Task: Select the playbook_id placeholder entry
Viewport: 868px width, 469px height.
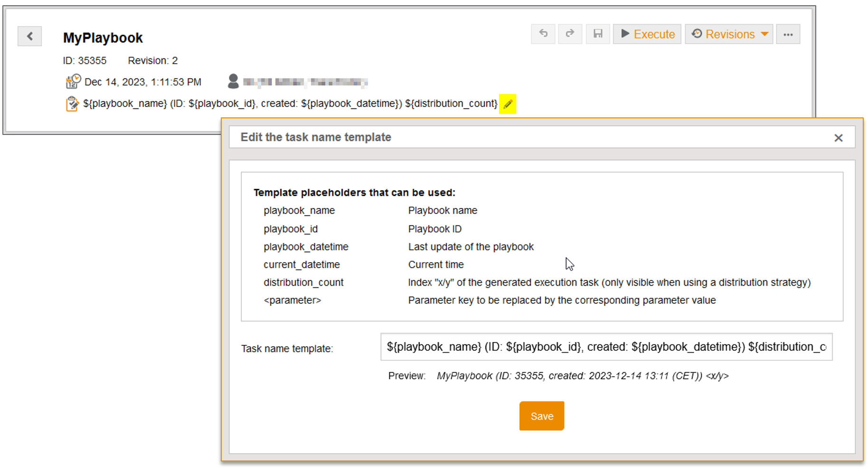Action: (291, 229)
